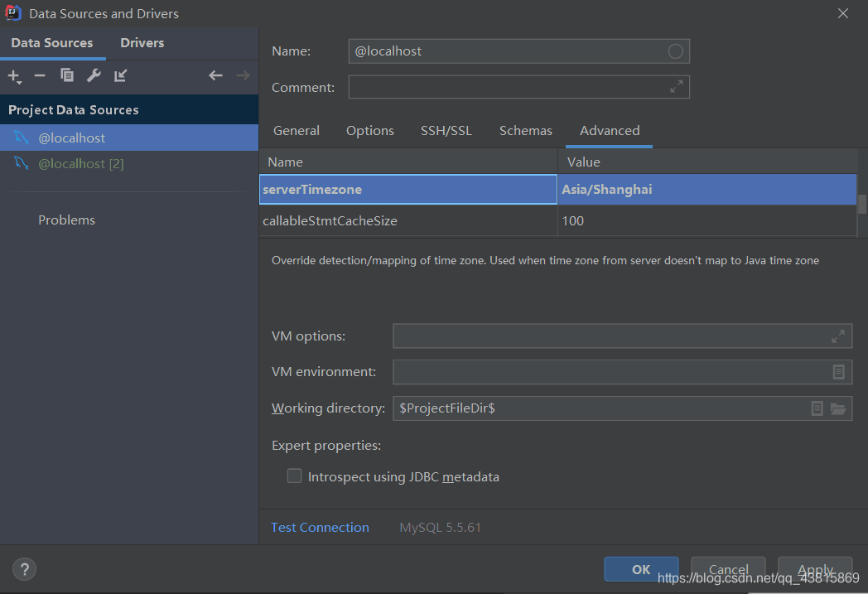Select the callableStmtCacheSize property row
The width and height of the screenshot is (868, 594).
pyautogui.click(x=558, y=221)
